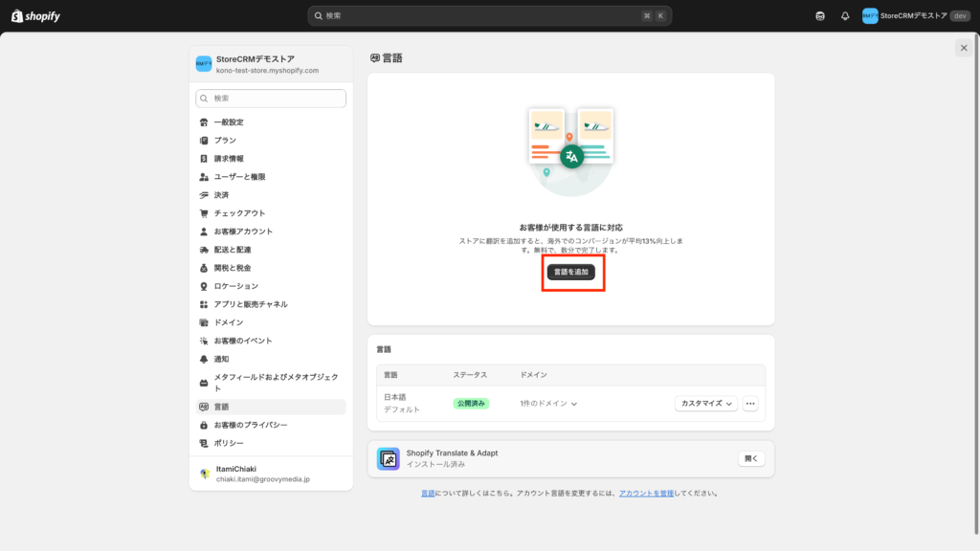Viewport: 980px width, 551px height.
Task: Go to お客様のプライバシー settings
Action: (x=250, y=425)
